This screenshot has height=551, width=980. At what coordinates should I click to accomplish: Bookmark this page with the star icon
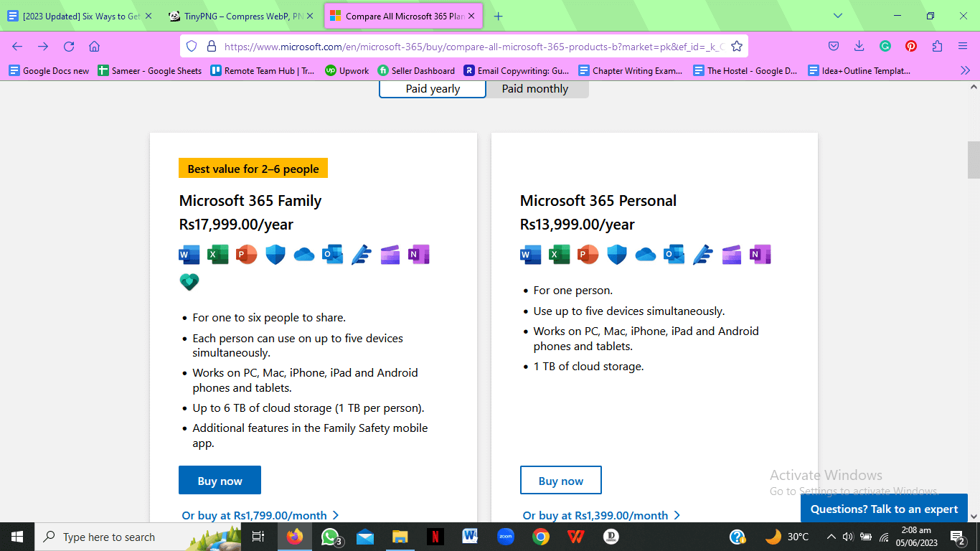point(736,47)
